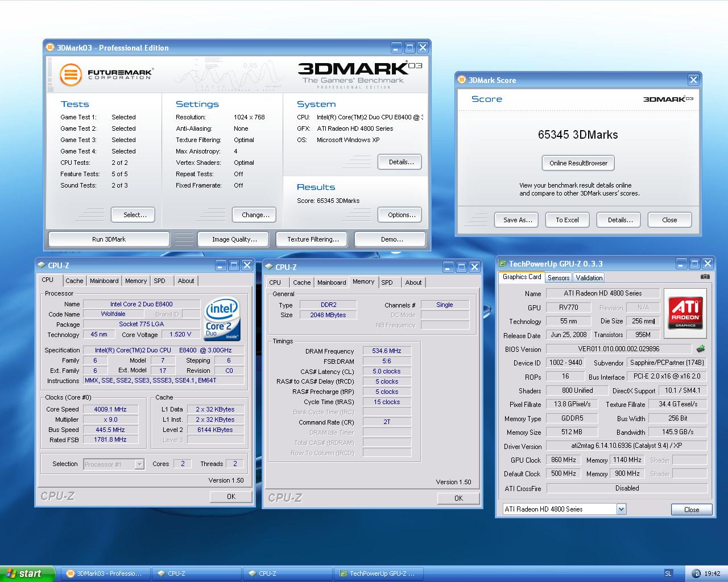Click the Rated FSB 1781.8 MHz value
The width and height of the screenshot is (728, 582).
(110, 439)
